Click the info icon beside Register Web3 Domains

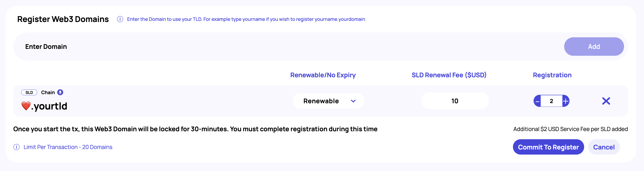[120, 19]
